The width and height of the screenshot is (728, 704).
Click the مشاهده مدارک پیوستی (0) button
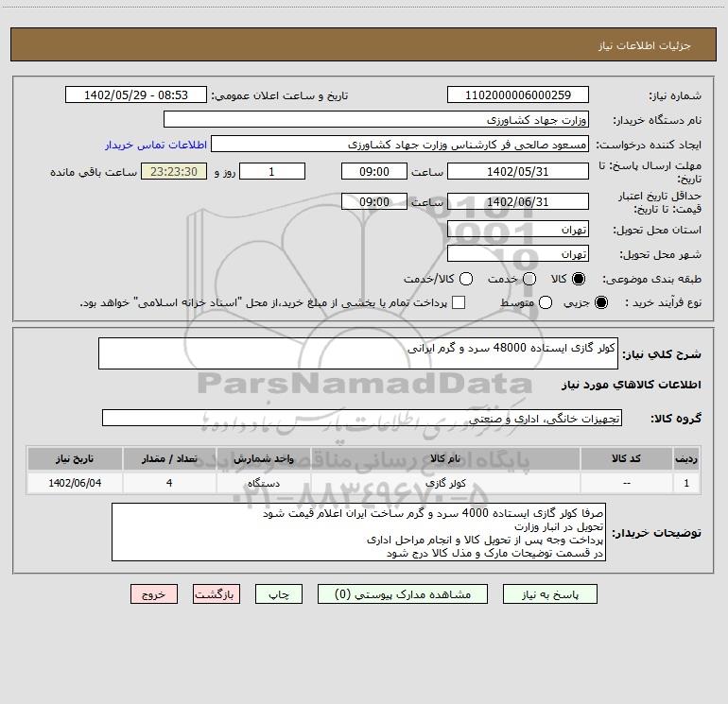(403, 594)
